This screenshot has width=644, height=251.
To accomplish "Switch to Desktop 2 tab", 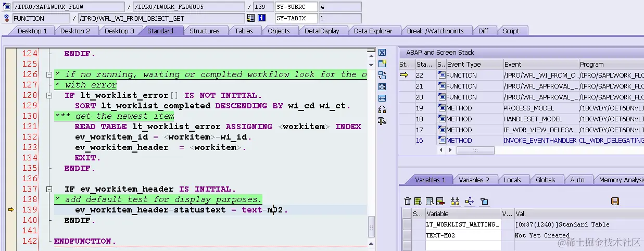I will tap(75, 31).
